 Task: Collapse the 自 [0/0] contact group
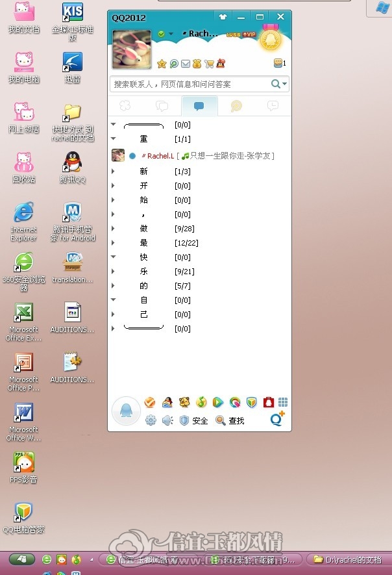[x=113, y=300]
